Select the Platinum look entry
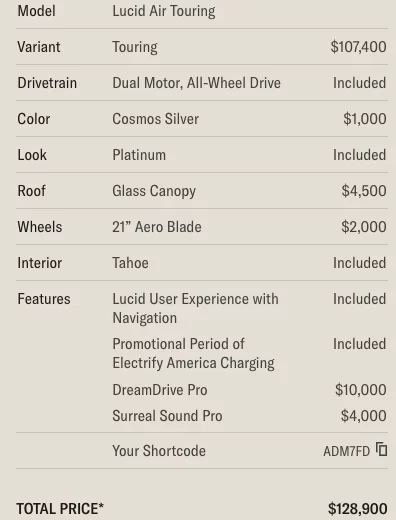The image size is (396, 520). pyautogui.click(x=139, y=155)
